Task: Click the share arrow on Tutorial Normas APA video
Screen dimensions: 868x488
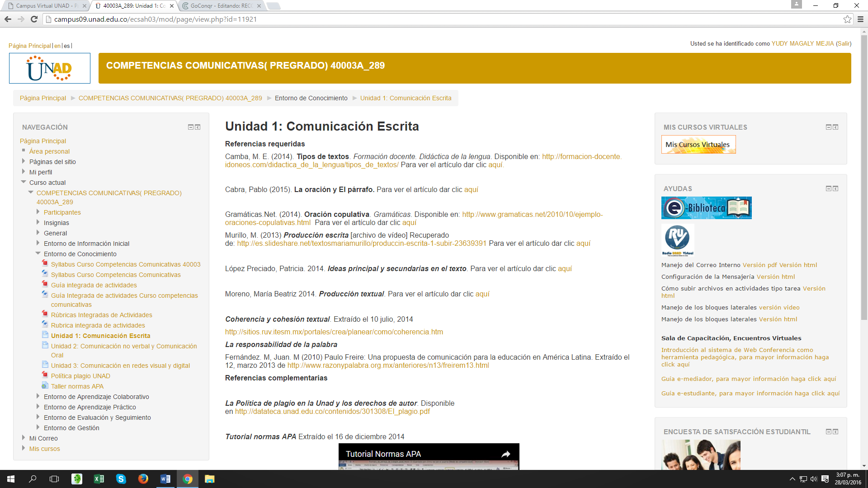Action: (x=506, y=454)
